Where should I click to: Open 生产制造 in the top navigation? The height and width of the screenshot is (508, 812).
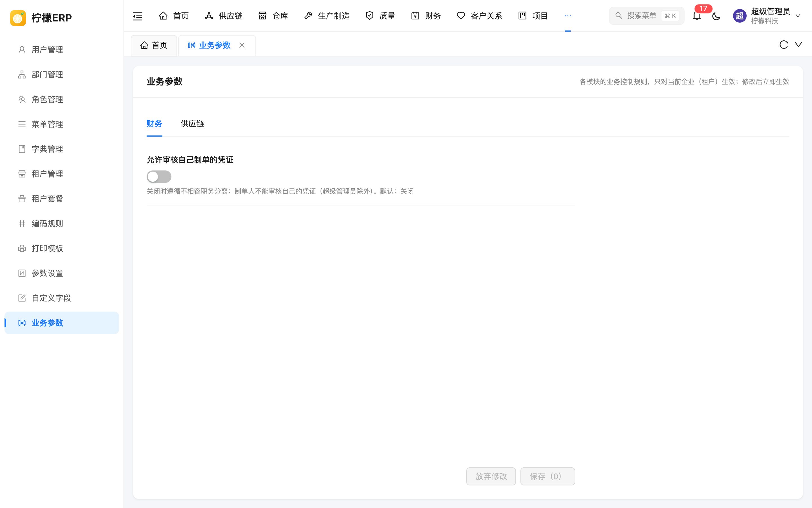(x=327, y=16)
